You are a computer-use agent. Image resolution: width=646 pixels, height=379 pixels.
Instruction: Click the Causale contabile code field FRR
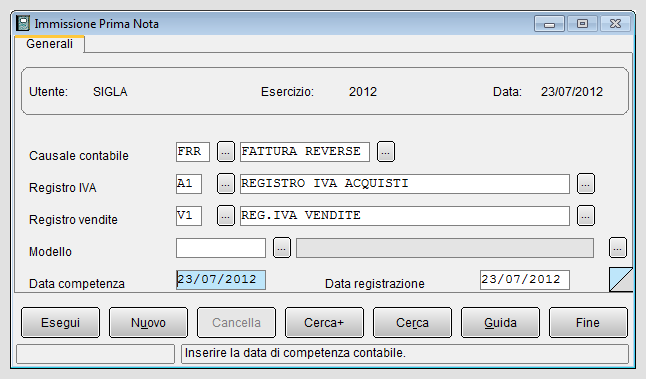[x=192, y=152]
